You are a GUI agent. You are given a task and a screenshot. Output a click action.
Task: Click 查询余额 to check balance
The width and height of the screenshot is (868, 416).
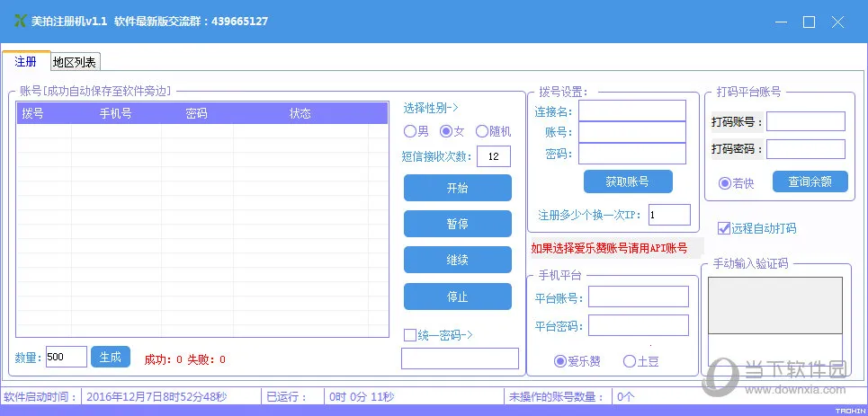810,181
